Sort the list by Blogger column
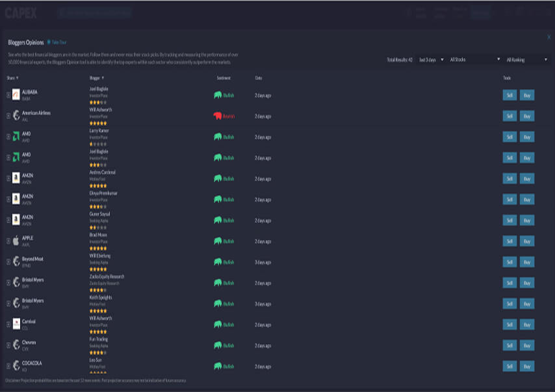The height and width of the screenshot is (392, 555). click(x=97, y=78)
